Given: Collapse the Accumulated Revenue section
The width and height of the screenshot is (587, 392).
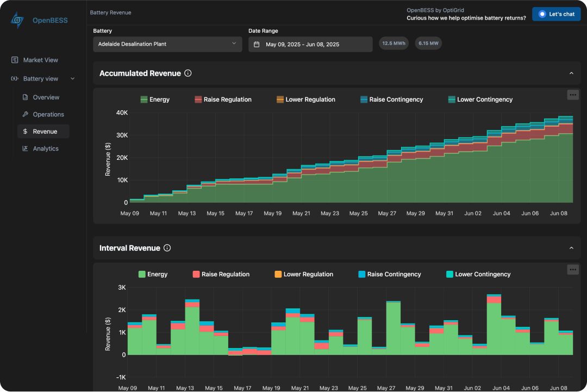Looking at the screenshot, I should (x=571, y=72).
